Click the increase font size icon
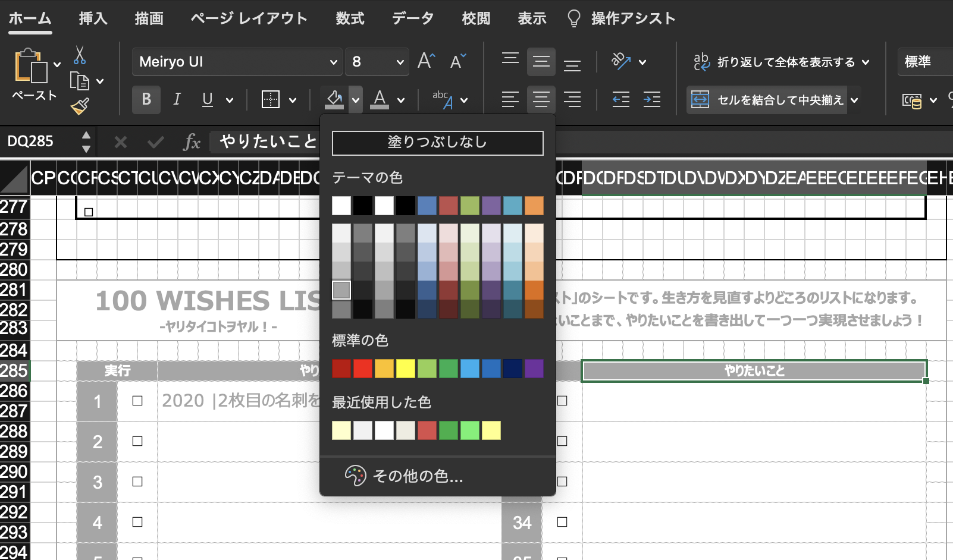 click(426, 61)
